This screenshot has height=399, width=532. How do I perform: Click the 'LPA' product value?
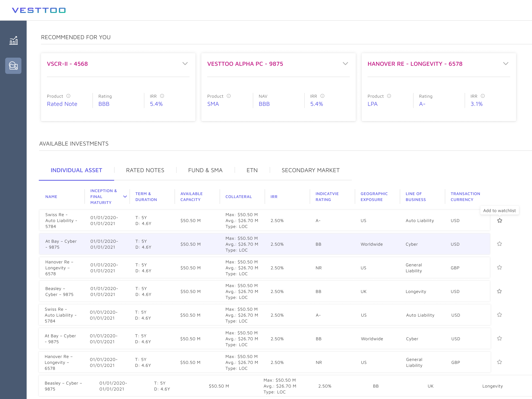[373, 104]
